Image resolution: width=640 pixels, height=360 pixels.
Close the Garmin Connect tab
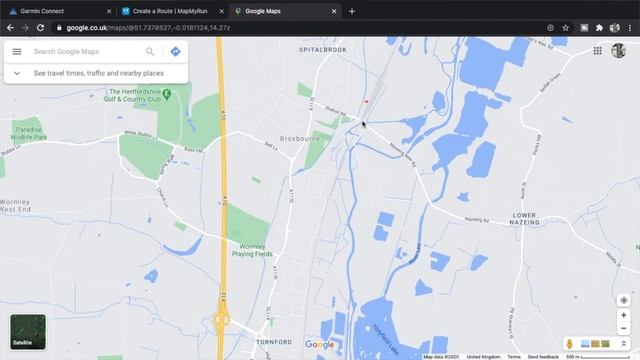click(x=109, y=11)
